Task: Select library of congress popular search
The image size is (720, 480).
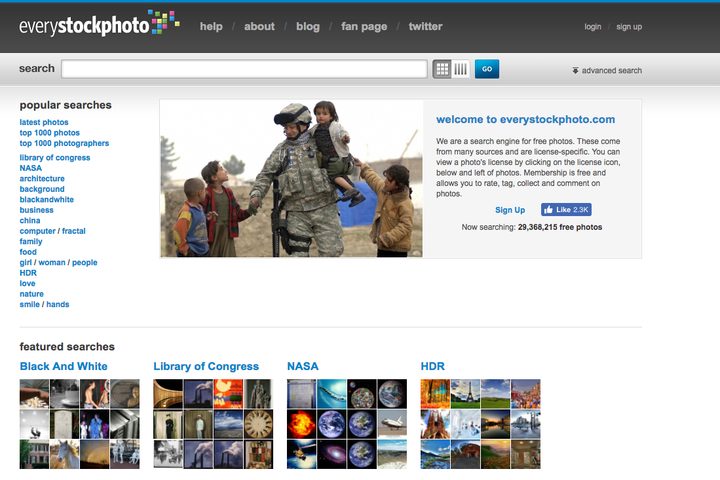Action: (55, 158)
